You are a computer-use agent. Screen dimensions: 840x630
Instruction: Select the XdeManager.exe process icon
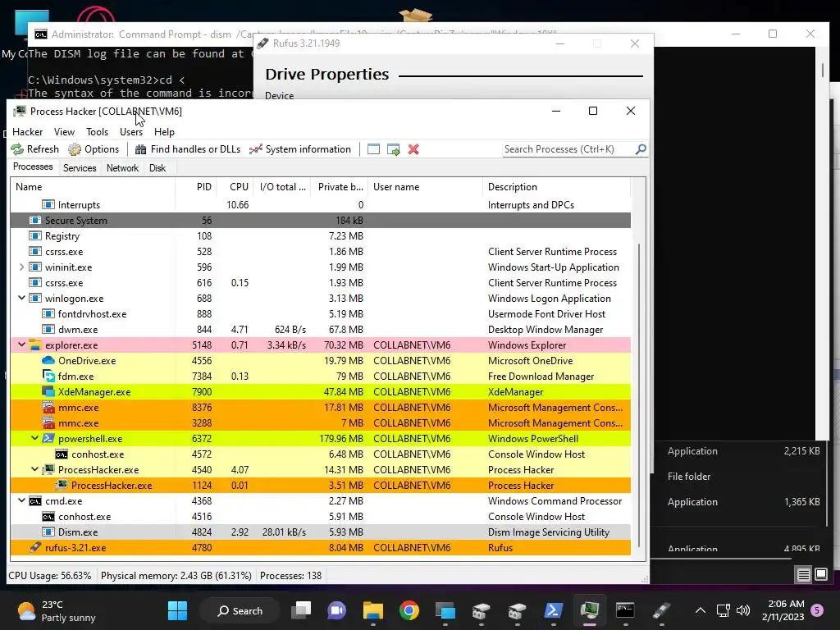(48, 391)
